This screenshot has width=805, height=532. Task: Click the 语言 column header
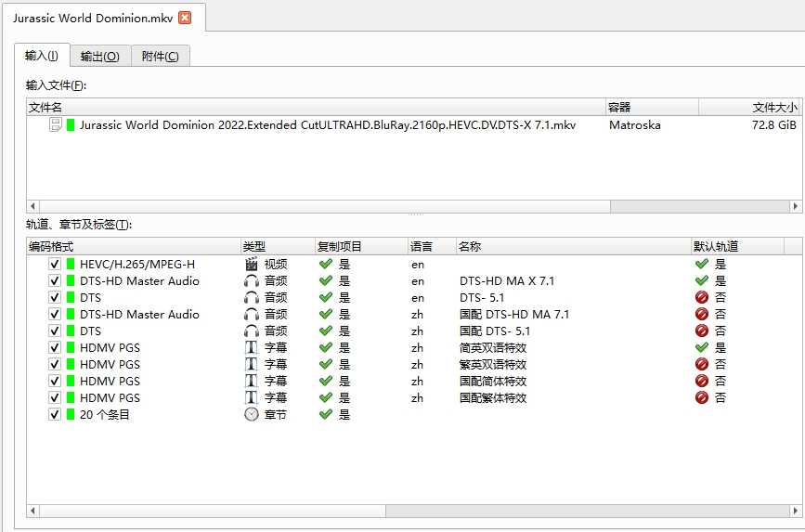(x=432, y=246)
